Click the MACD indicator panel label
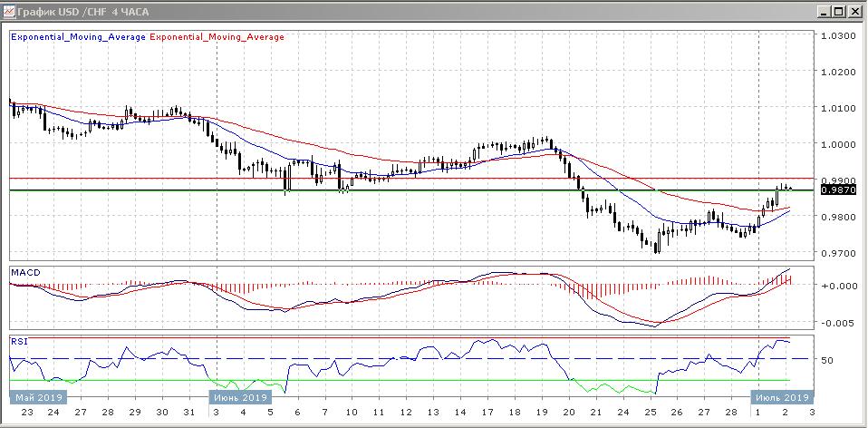This screenshot has width=868, height=428. [x=24, y=272]
